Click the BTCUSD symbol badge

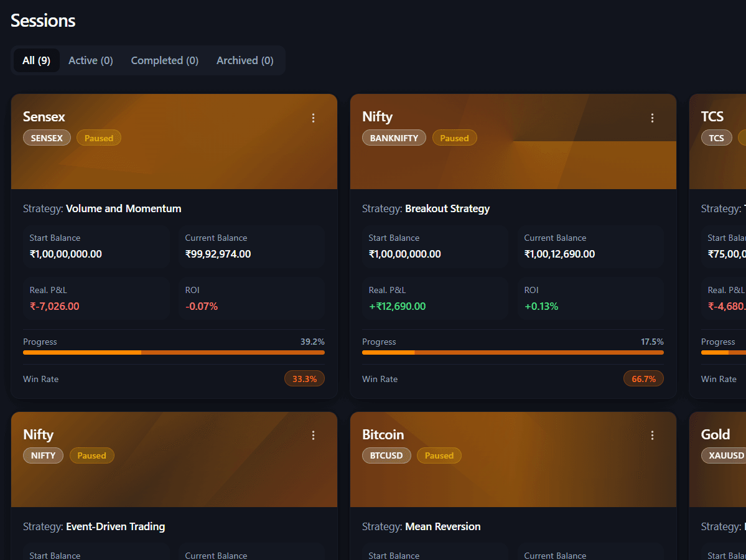click(x=386, y=455)
